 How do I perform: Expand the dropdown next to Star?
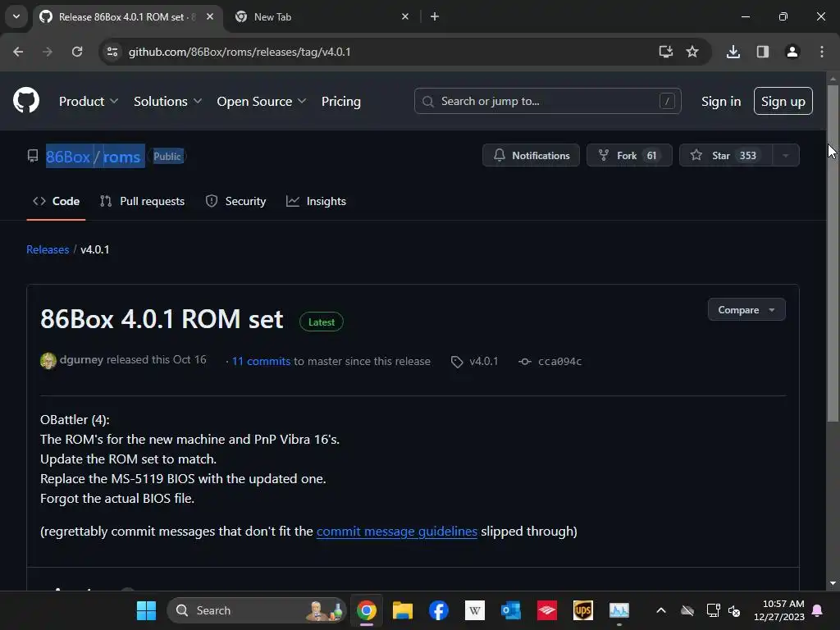(x=785, y=155)
